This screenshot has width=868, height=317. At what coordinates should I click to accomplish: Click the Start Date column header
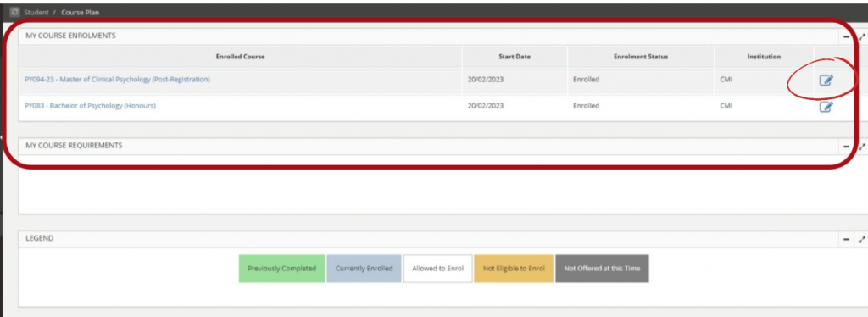(515, 57)
